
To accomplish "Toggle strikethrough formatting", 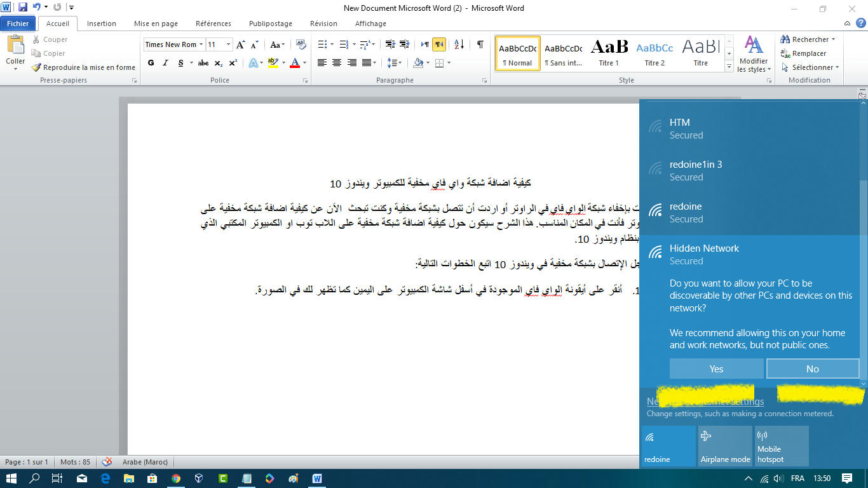I will click(x=203, y=63).
